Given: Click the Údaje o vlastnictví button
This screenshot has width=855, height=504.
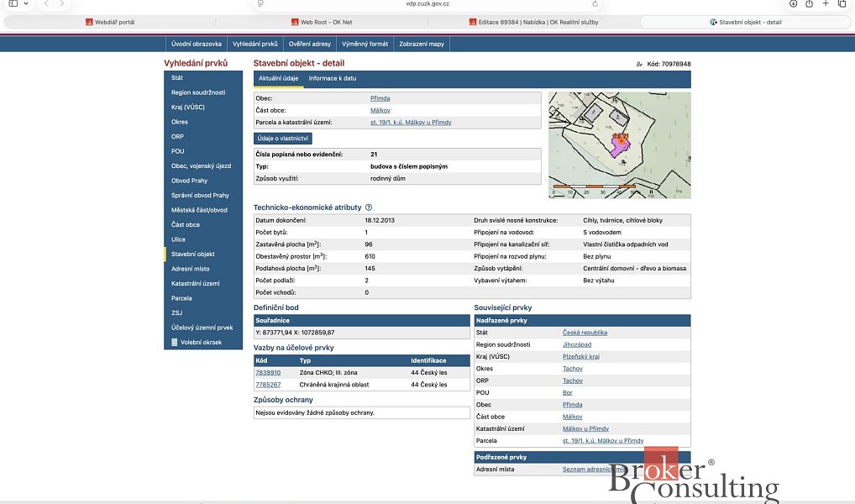Looking at the screenshot, I should [283, 139].
